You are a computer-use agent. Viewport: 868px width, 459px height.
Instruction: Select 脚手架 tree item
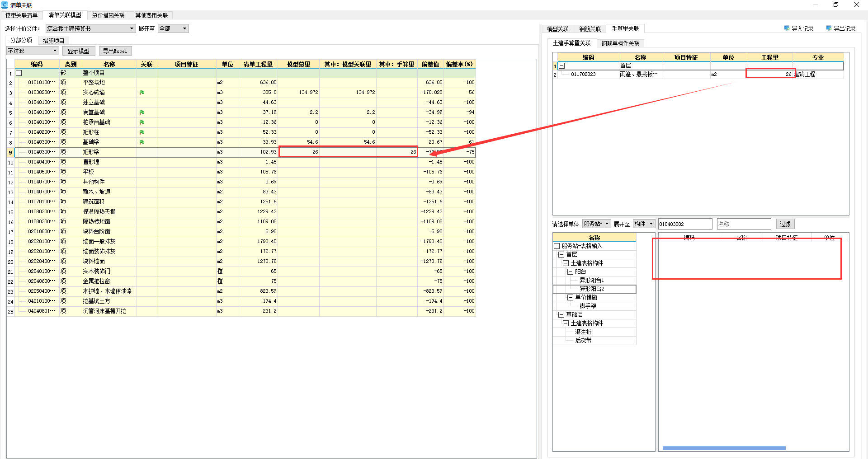[x=588, y=306]
